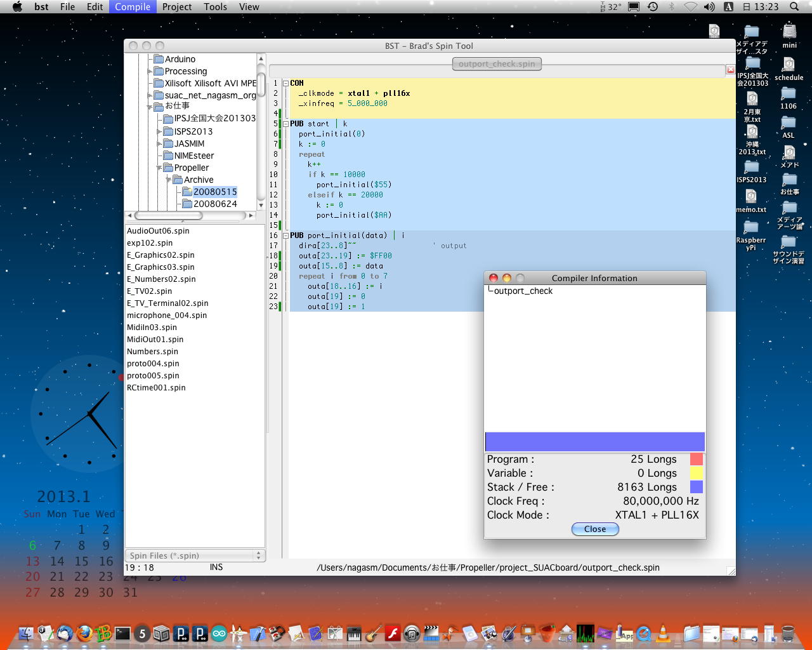
Task: Select the outport_check.spin editor tab
Action: click(x=497, y=63)
